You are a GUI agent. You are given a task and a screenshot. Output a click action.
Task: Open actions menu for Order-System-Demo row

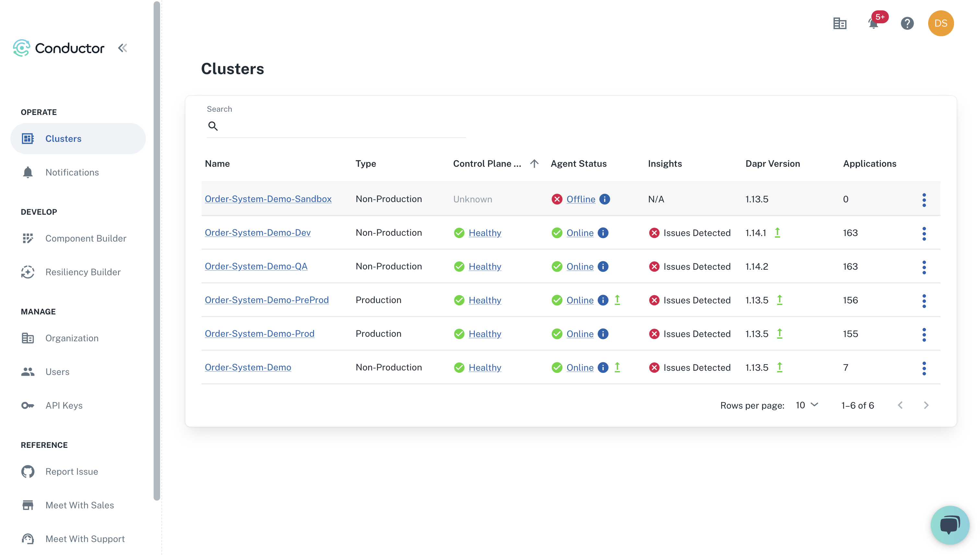click(x=924, y=368)
